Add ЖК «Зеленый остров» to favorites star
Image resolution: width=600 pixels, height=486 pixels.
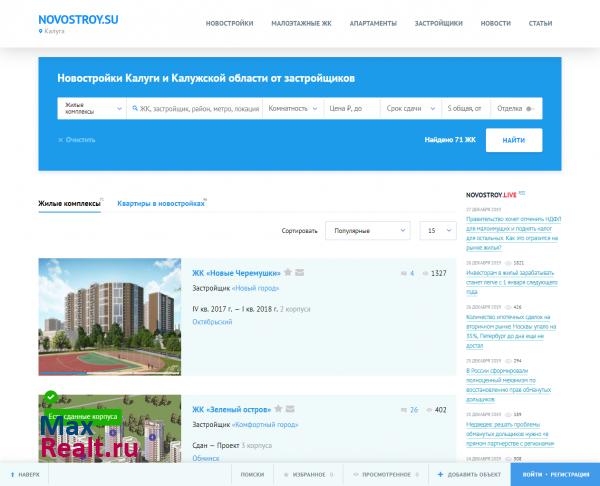point(279,409)
